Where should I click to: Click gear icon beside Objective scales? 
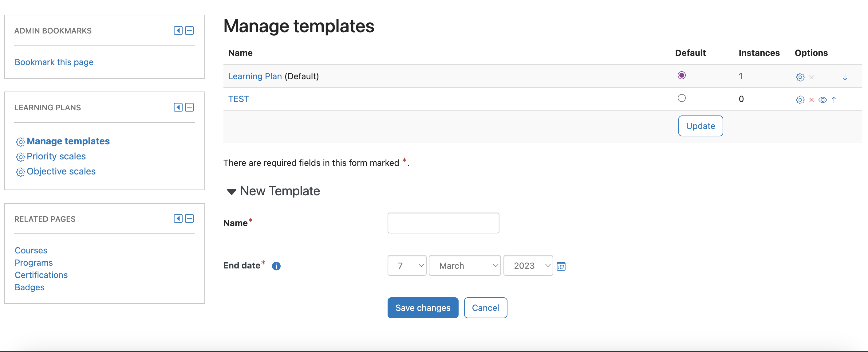click(x=21, y=172)
